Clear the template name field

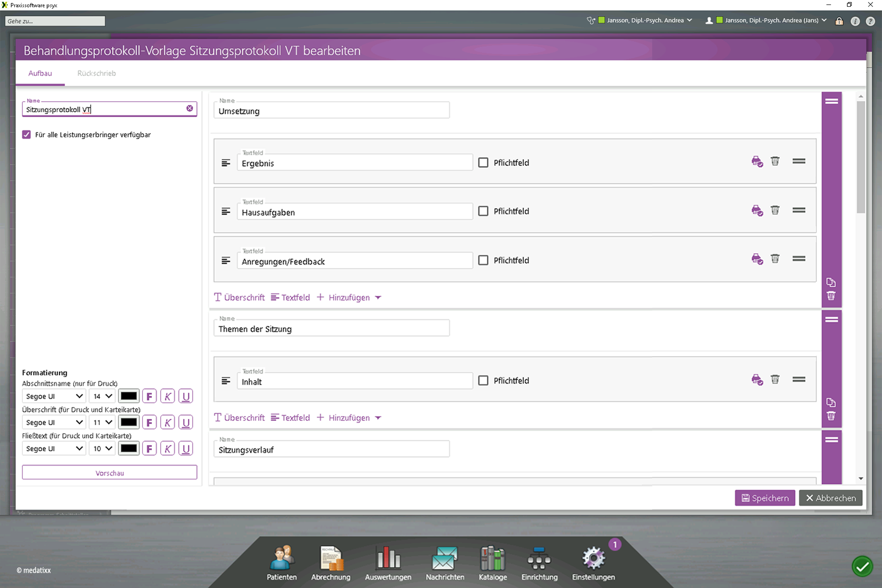[x=190, y=108]
